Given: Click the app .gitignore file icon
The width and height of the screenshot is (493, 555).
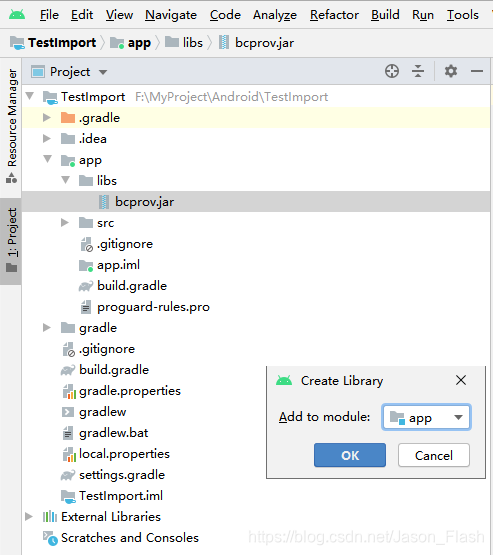Looking at the screenshot, I should coord(87,244).
